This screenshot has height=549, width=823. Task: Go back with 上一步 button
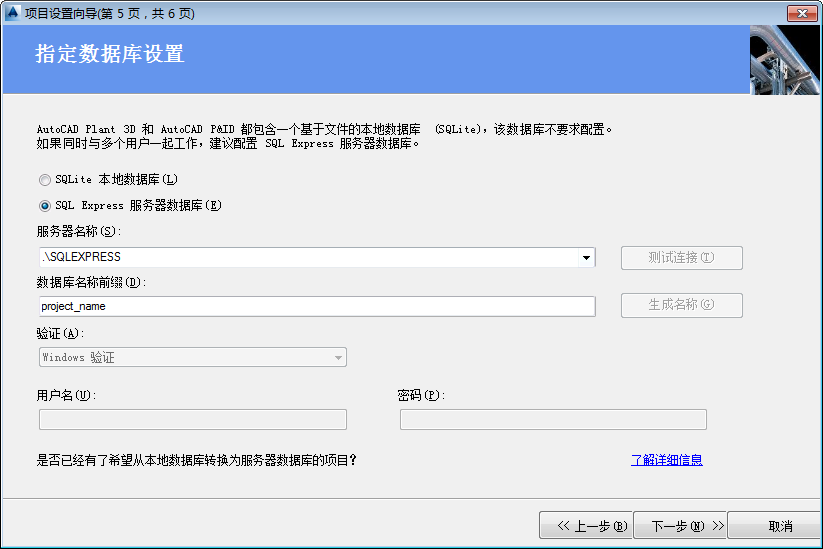586,525
